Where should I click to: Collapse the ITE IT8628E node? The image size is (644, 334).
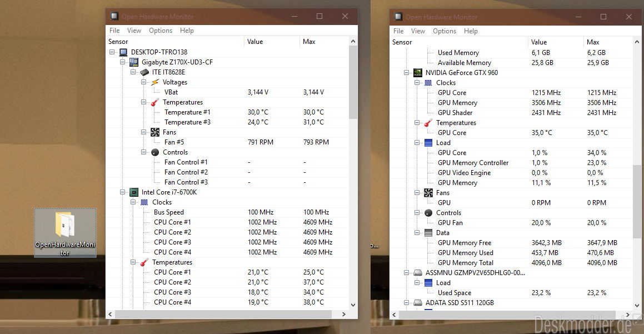tap(133, 72)
